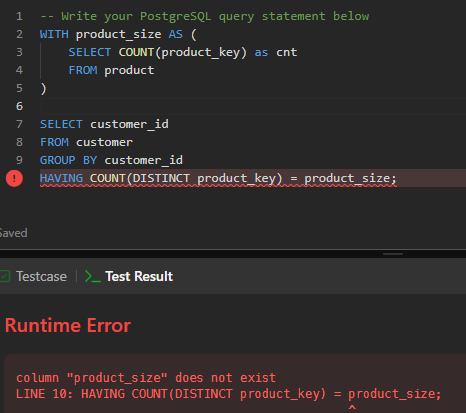Click the cnt alias on line 3
This screenshot has height=413, width=466.
286,52
